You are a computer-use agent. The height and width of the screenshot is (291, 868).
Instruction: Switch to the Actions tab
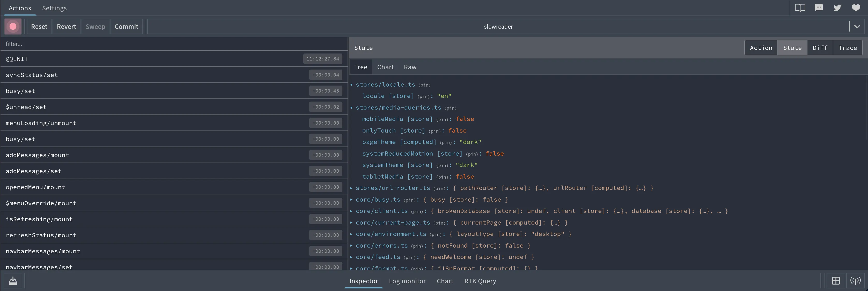click(x=20, y=8)
